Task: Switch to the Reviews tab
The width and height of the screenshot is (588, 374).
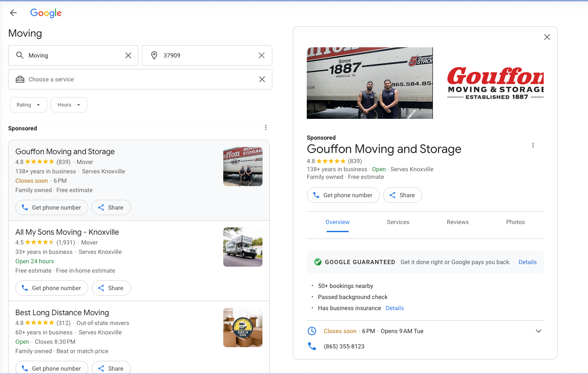Action: [x=458, y=222]
